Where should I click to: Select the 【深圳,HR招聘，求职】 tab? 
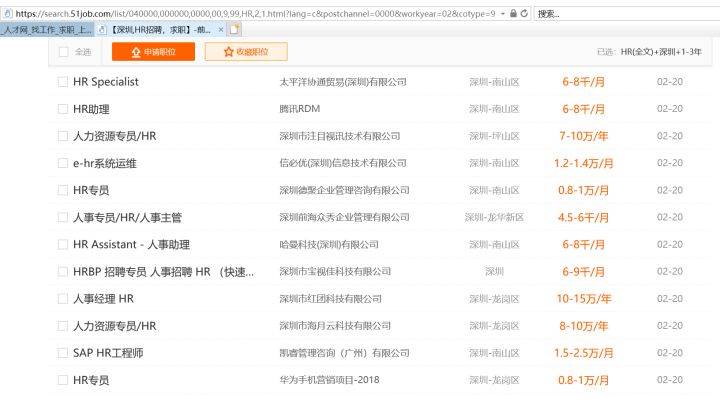click(161, 30)
